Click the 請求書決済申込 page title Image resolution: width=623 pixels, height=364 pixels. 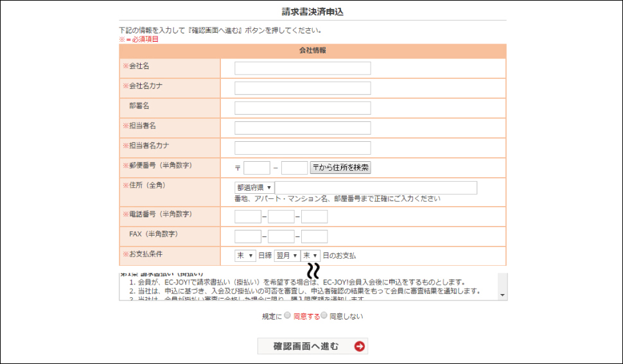(313, 12)
